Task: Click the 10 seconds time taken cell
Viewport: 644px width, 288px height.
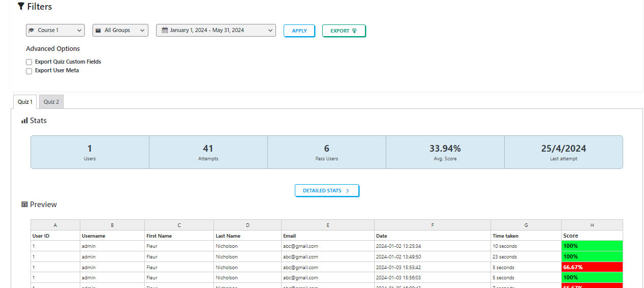Action: point(526,246)
